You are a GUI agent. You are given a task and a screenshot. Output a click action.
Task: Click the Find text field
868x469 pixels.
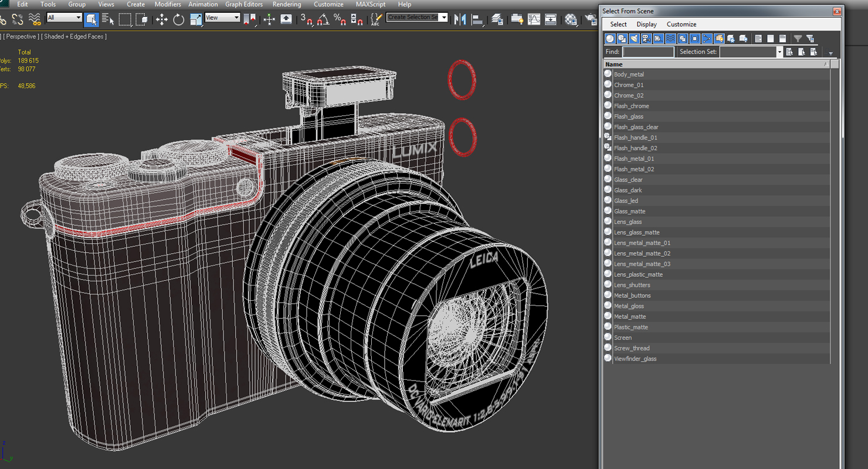[x=648, y=52]
